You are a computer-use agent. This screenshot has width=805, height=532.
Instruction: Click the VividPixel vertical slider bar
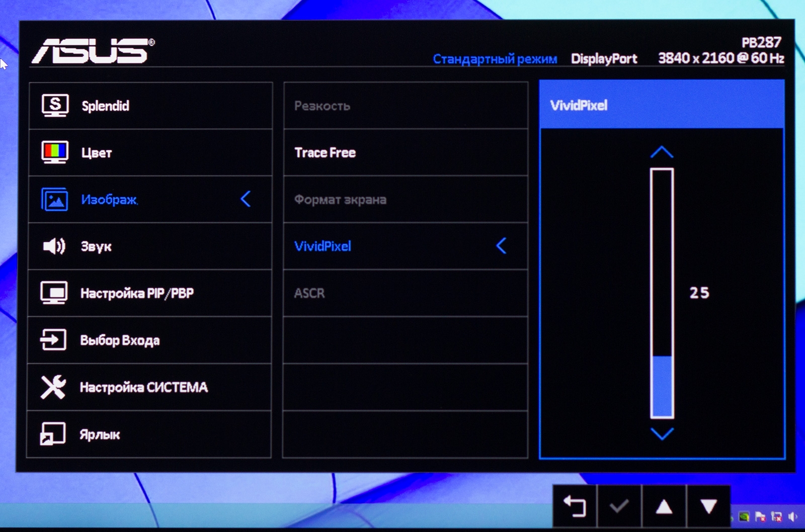pyautogui.click(x=662, y=293)
